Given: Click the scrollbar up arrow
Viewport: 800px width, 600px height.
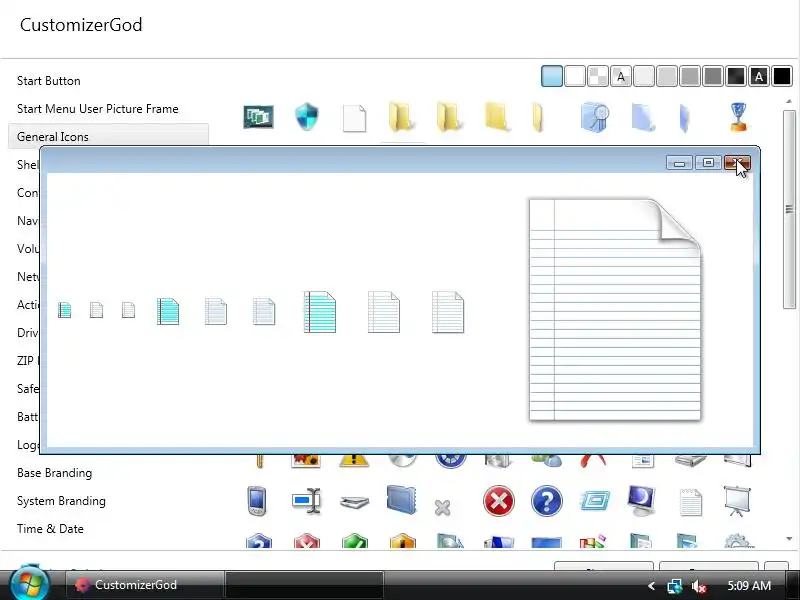Looking at the screenshot, I should pos(789,102).
